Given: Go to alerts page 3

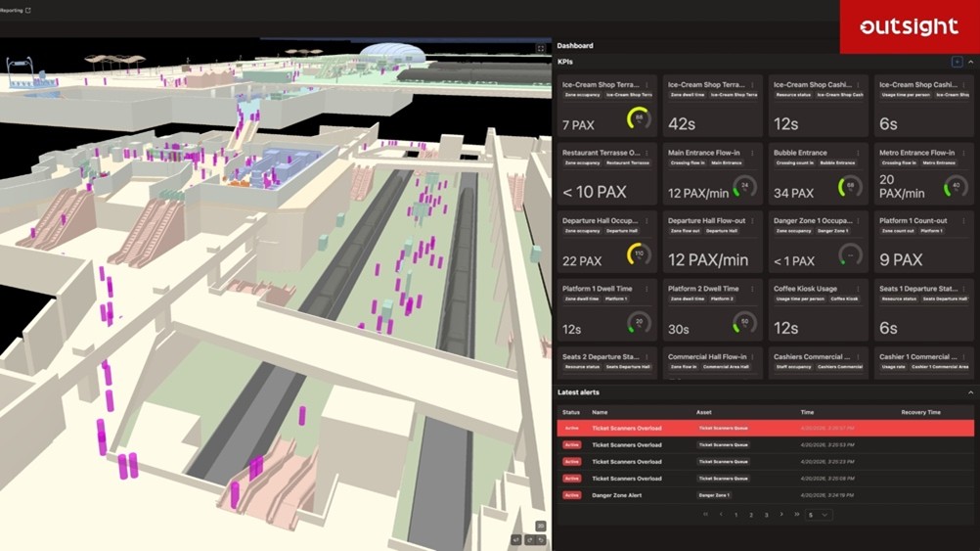Looking at the screenshot, I should point(766,515).
